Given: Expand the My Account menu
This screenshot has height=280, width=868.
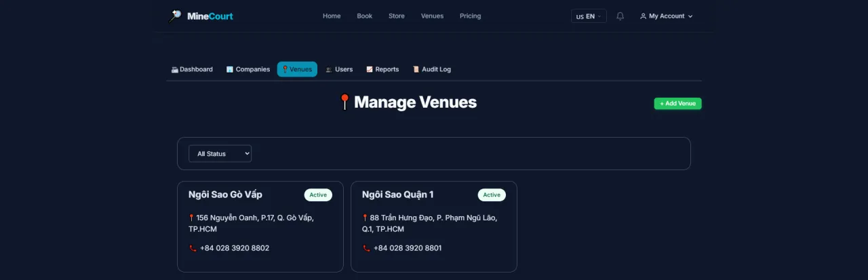Looking at the screenshot, I should pos(667,16).
